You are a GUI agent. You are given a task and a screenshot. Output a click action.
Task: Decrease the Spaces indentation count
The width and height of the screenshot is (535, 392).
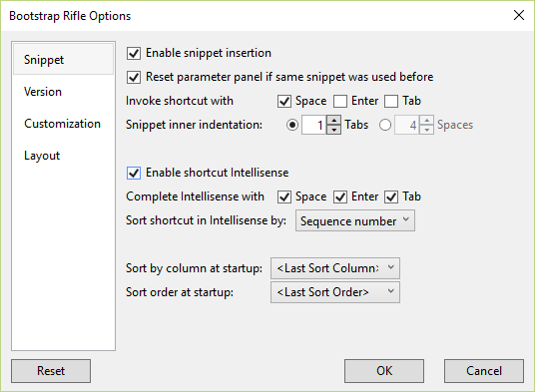(426, 130)
